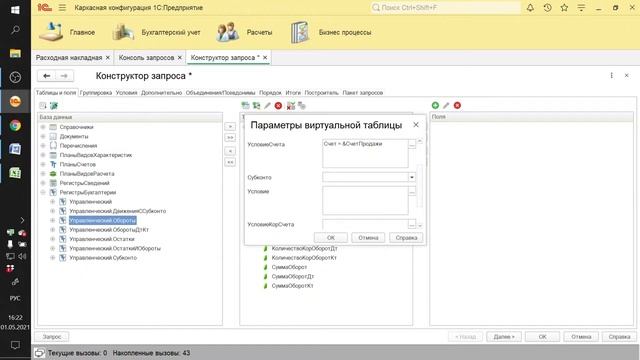The image size is (640, 360).
Task: Click the bottom OK button of the query constructor
Action: click(x=542, y=337)
